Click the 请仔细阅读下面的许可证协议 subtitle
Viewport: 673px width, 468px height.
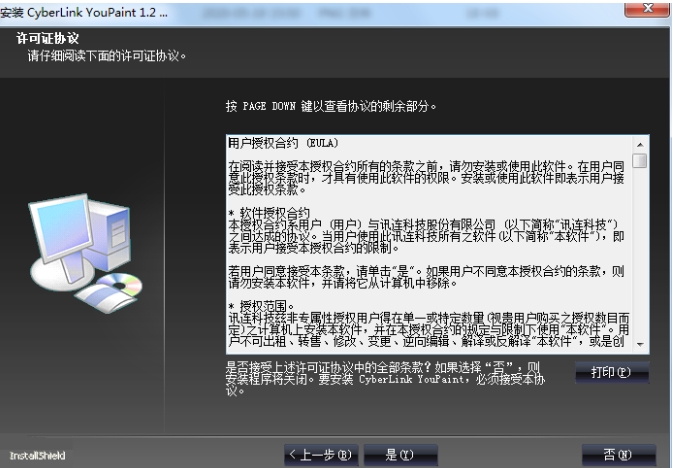106,56
